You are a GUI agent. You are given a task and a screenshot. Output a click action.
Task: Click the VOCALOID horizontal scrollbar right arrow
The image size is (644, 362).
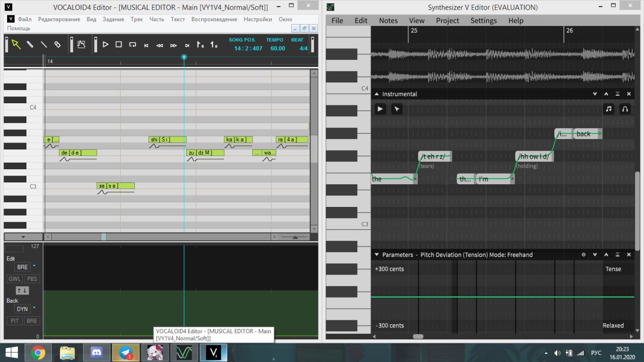(x=274, y=237)
